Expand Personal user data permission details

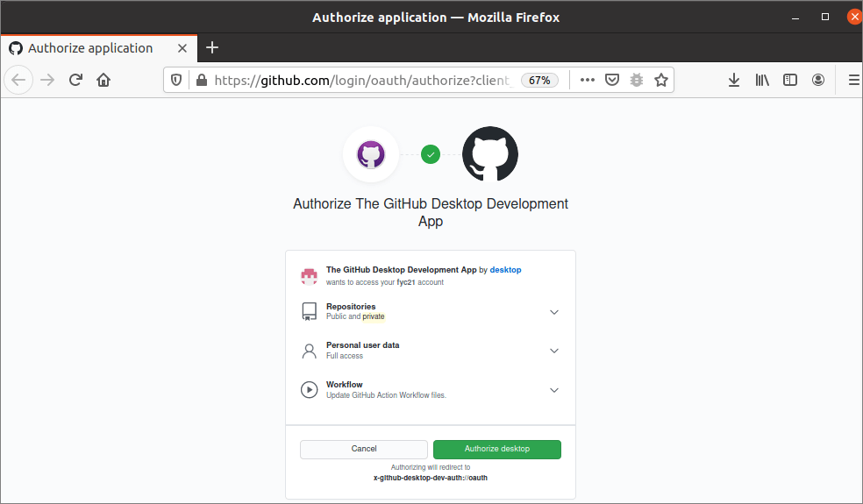coord(553,351)
